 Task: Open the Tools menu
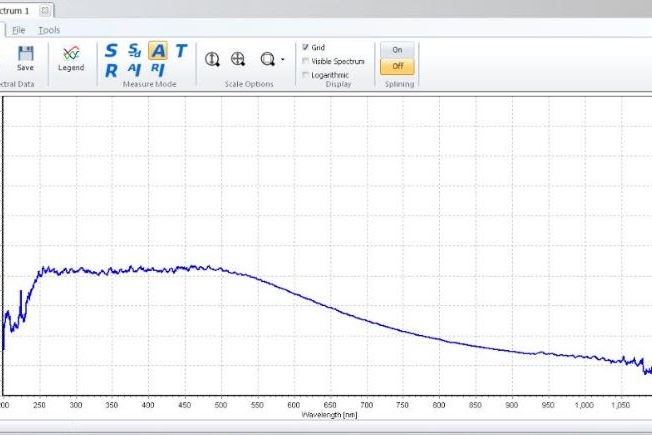(x=49, y=30)
